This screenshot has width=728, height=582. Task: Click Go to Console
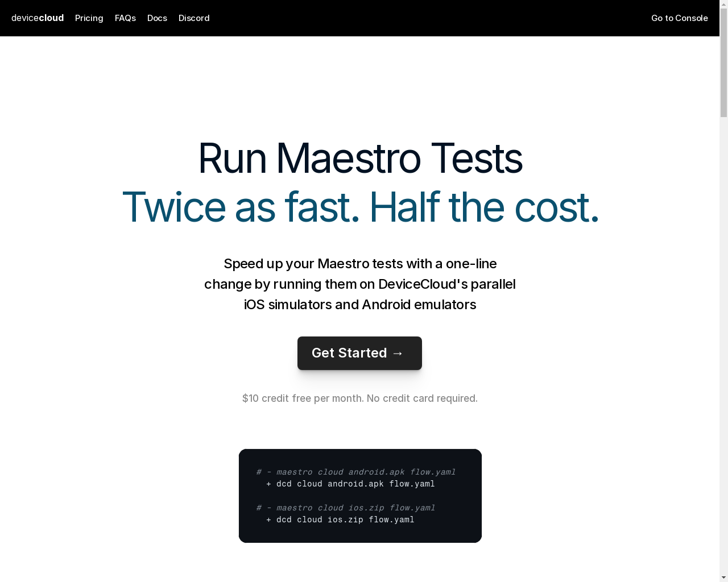click(x=680, y=18)
